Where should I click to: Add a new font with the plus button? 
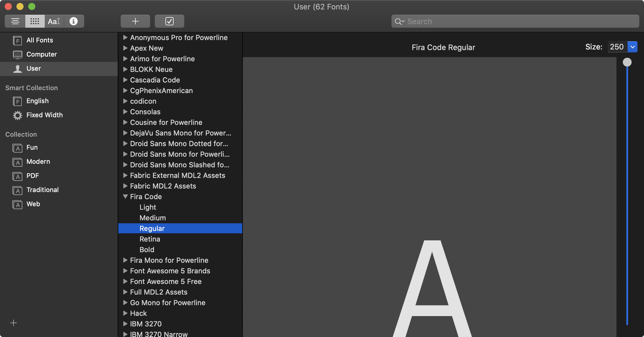[x=135, y=21]
